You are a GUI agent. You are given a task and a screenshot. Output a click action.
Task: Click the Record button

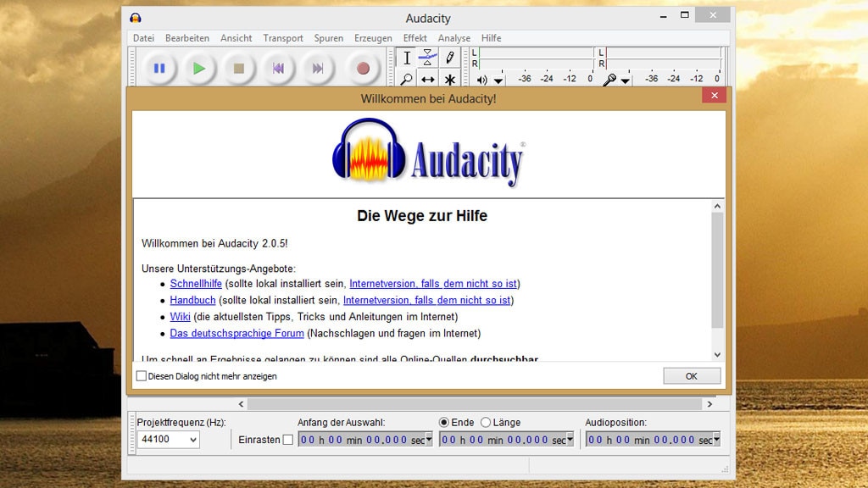(362, 68)
